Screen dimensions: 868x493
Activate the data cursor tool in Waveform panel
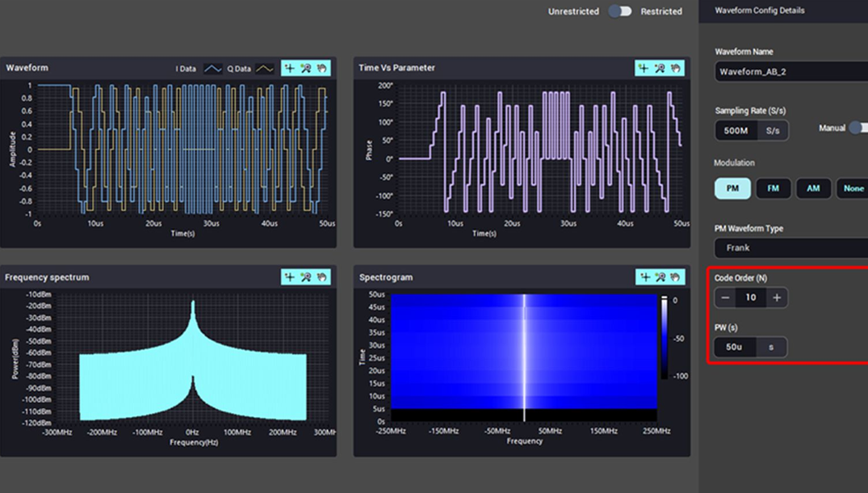pyautogui.click(x=290, y=68)
